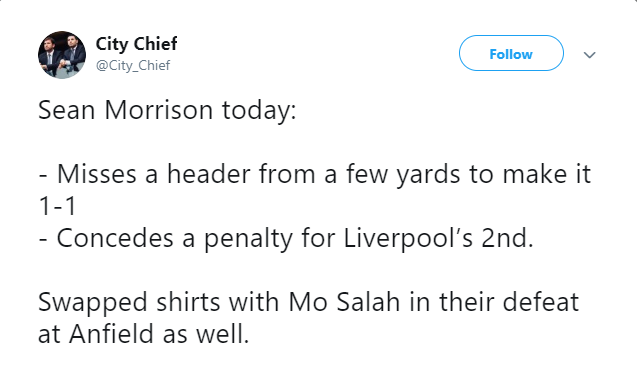This screenshot has width=637, height=365.
Task: Click the City Chief display name
Action: [136, 44]
